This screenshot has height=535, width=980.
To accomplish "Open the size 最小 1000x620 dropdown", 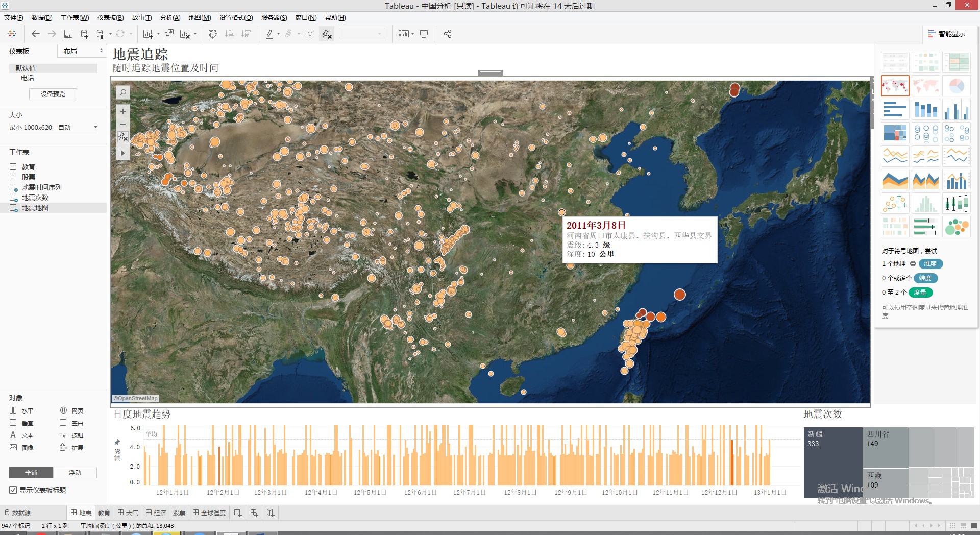I will (x=53, y=128).
